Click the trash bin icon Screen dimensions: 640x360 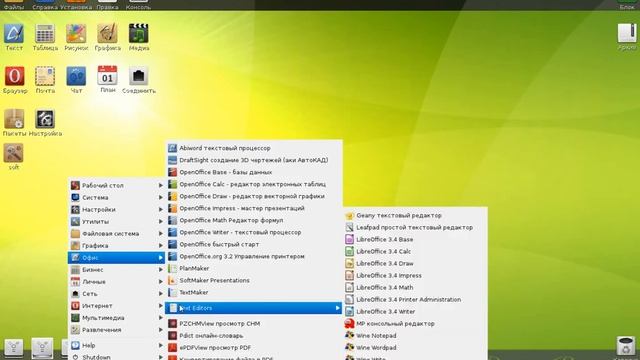626,346
